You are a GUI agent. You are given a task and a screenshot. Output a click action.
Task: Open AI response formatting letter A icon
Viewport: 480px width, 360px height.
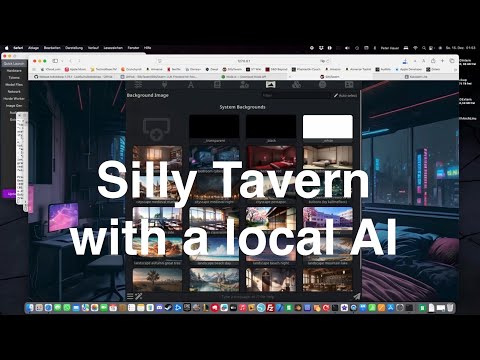click(191, 85)
